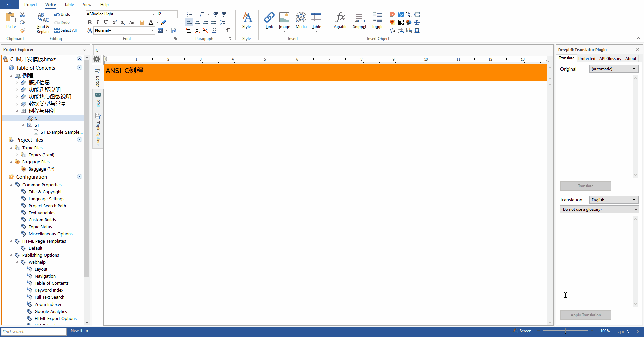Viewport: 644px width, 337px height.
Task: Click the Apply Translation button
Action: pos(585,315)
